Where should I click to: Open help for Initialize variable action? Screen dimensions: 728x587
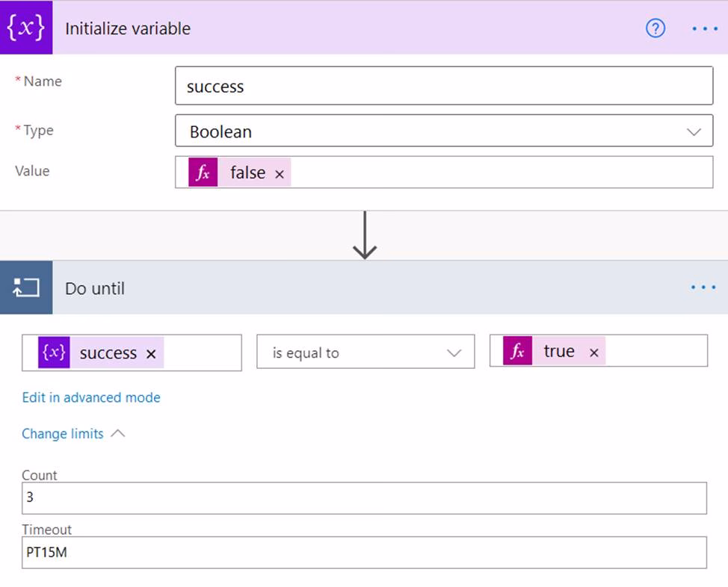[655, 28]
